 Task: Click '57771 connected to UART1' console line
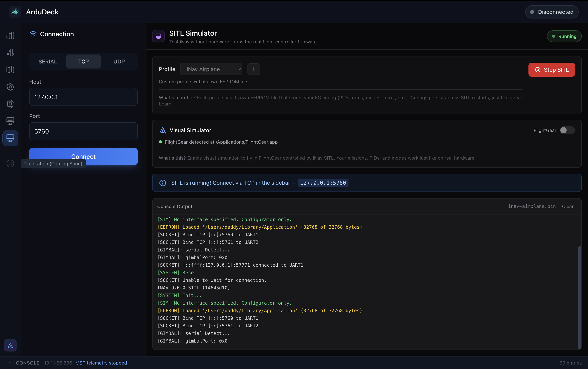(x=230, y=265)
